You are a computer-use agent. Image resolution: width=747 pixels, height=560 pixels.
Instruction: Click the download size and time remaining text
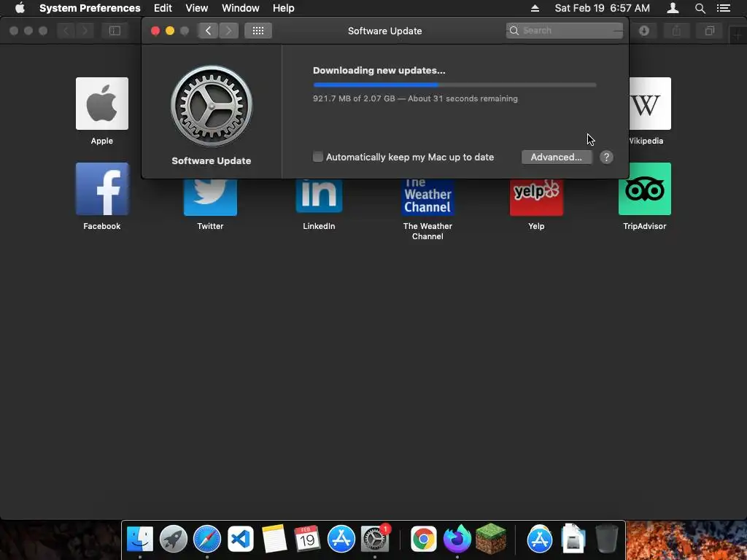[x=415, y=98]
